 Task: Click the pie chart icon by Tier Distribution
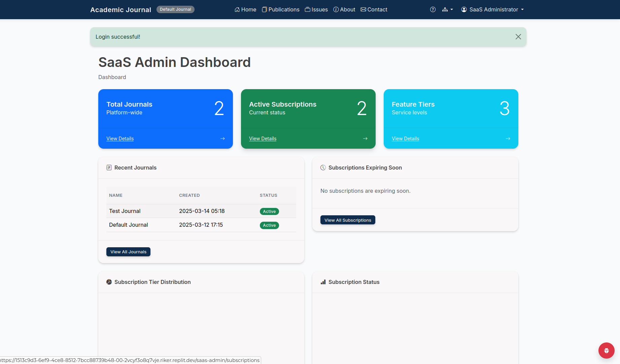tap(109, 282)
